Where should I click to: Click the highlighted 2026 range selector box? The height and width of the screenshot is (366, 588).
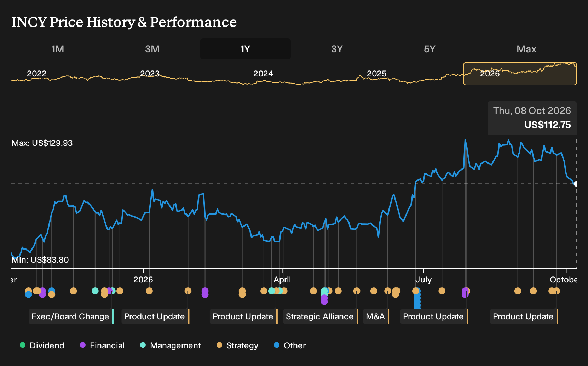520,74
